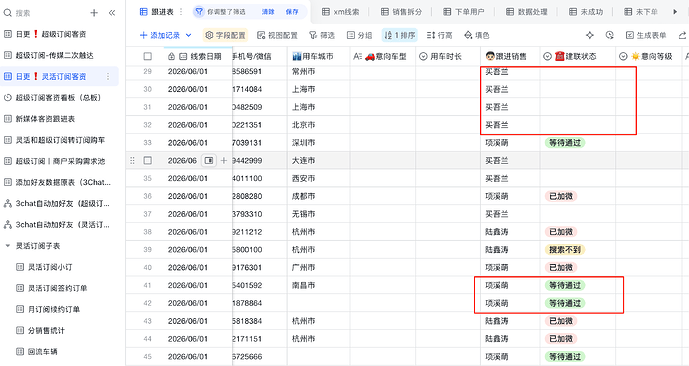Show more view tabs with the right arrow
Viewport: 689px width, 366px height.
(675, 12)
